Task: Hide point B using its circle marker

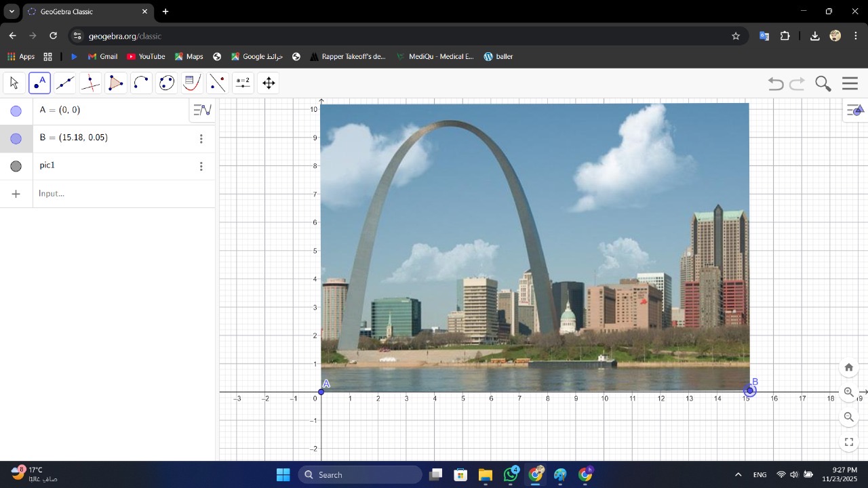Action: (16, 139)
